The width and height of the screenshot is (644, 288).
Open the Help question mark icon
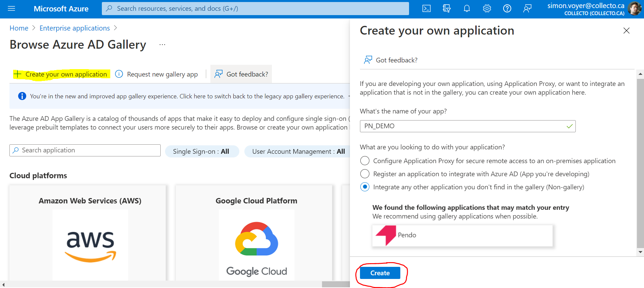pos(507,9)
